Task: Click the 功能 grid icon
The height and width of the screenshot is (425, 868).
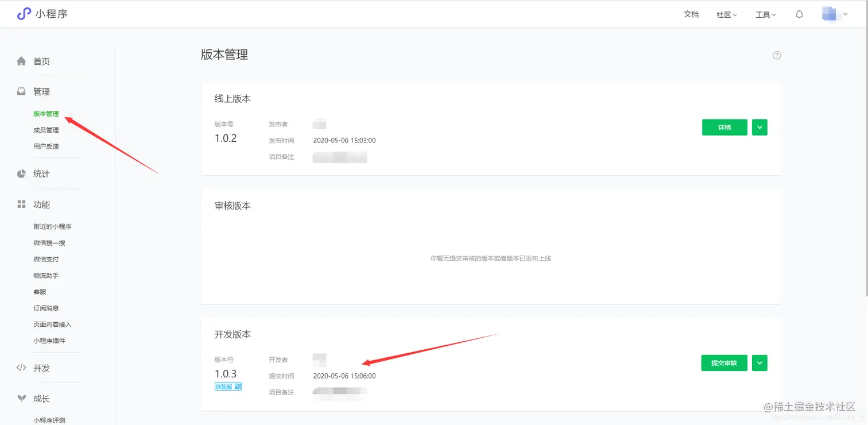Action: tap(21, 204)
